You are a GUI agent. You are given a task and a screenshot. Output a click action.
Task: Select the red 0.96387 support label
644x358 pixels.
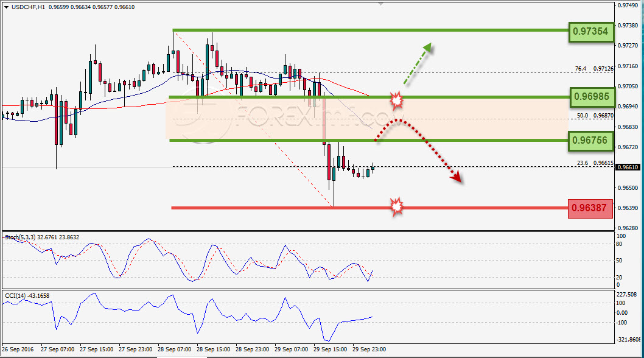click(x=590, y=208)
